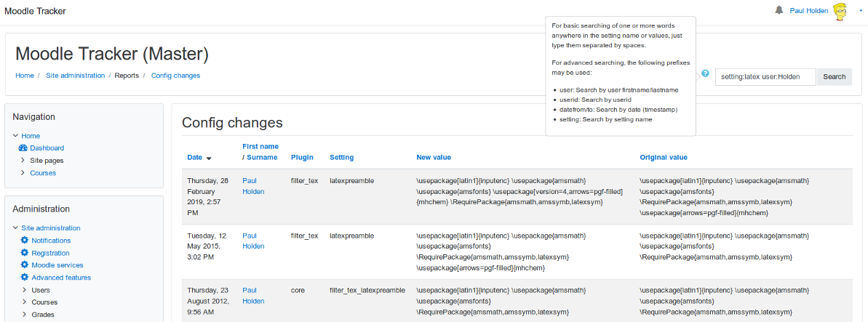The image size is (868, 322).
Task: Open Config changes breadcrumb link
Action: pos(175,76)
